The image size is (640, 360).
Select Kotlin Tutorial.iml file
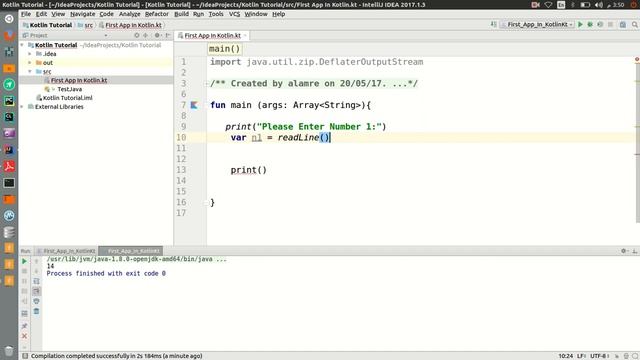[x=67, y=98]
